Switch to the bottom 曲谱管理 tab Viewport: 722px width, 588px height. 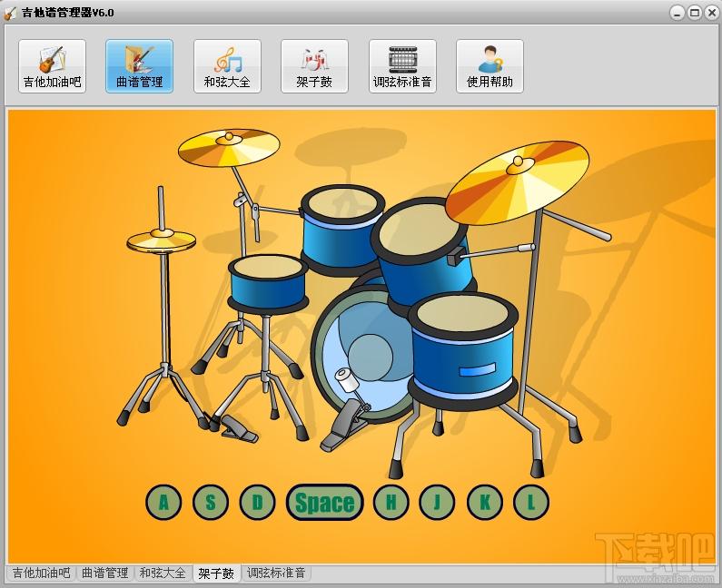point(105,573)
